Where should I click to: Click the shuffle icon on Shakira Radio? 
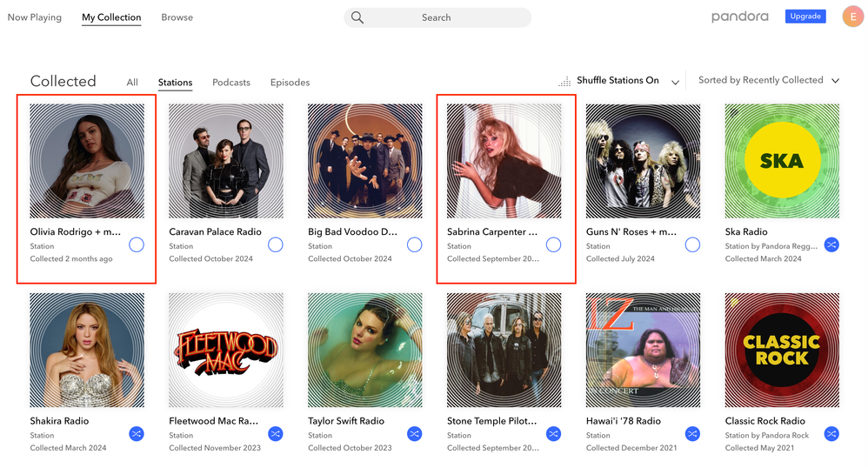pos(137,434)
